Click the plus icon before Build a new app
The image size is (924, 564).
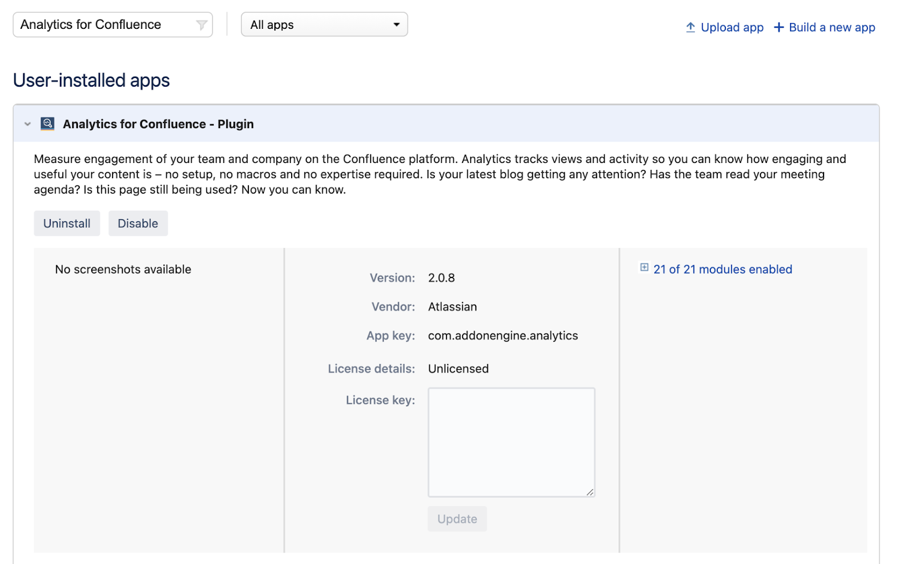coord(778,27)
